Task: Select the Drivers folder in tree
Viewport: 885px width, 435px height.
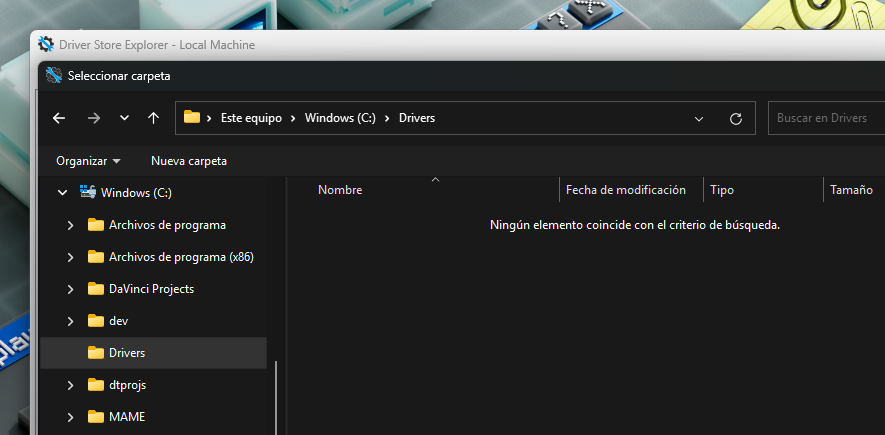Action: click(x=127, y=353)
